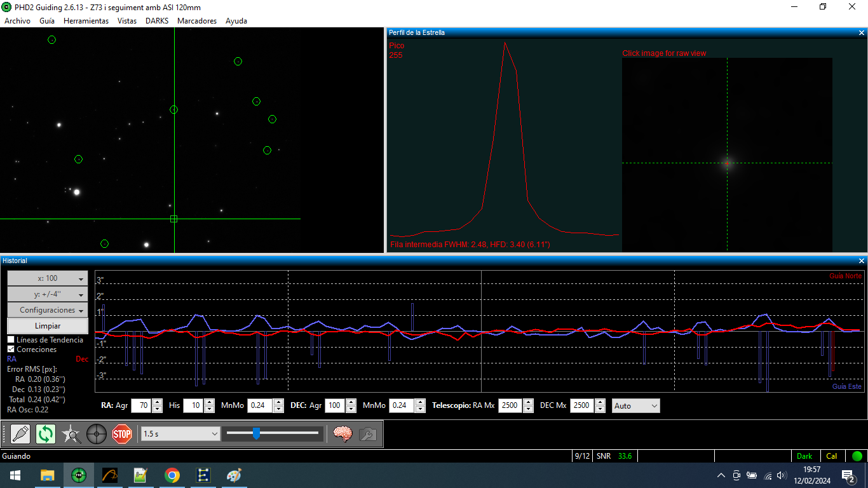868x488 pixels.
Task: Close the Perfil de la Estrella panel
Action: (x=862, y=32)
